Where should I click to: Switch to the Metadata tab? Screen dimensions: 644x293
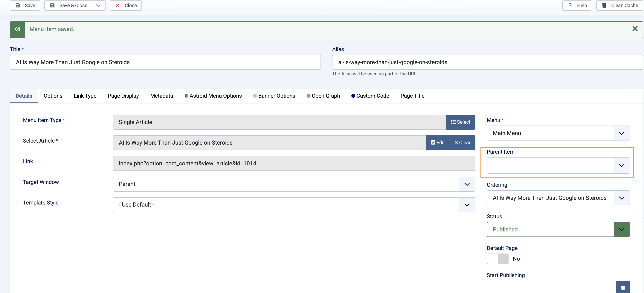[161, 96]
